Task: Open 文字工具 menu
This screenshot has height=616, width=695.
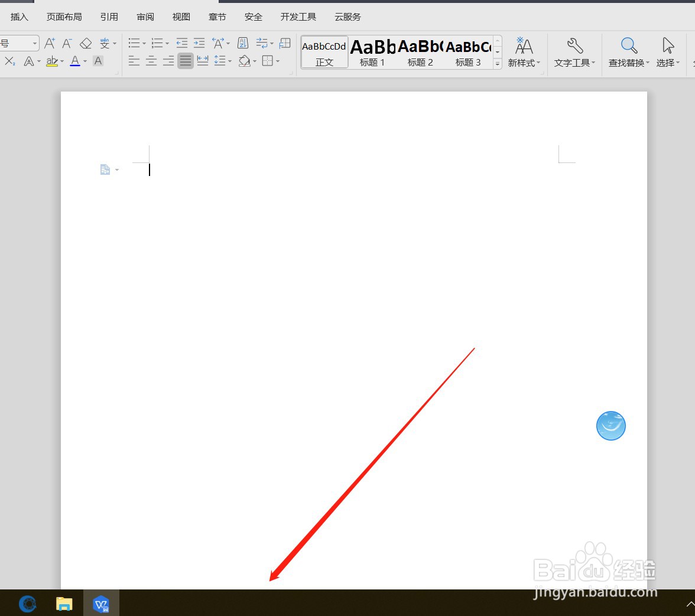Action: [x=574, y=52]
